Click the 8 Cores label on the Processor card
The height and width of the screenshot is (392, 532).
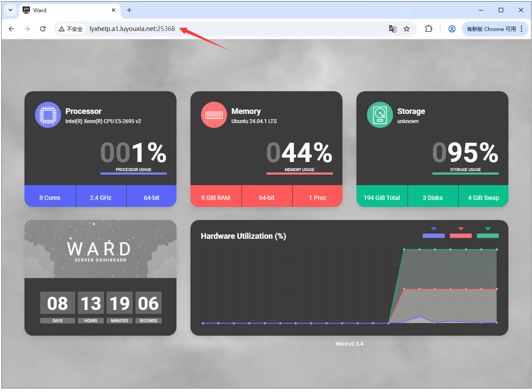(50, 197)
